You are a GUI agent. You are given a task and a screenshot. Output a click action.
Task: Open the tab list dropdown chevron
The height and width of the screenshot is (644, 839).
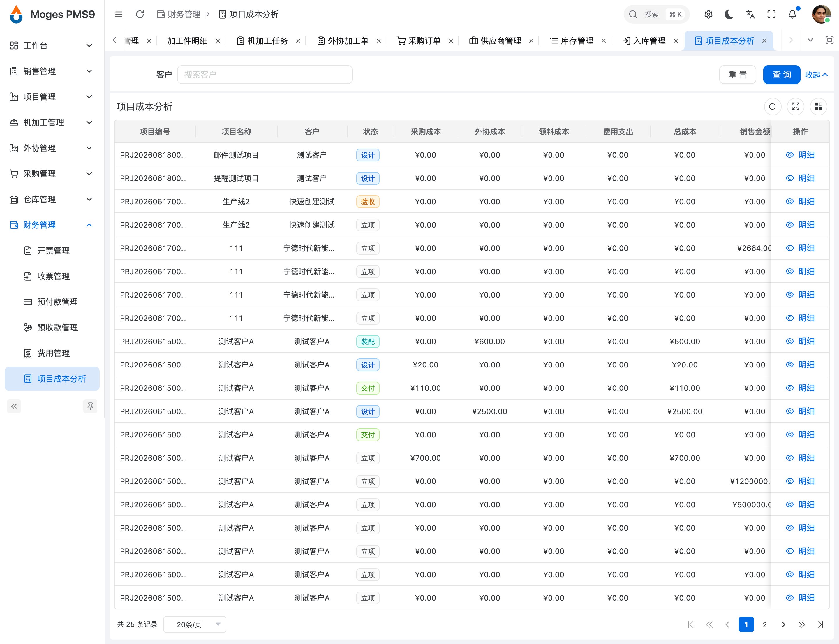tap(810, 40)
